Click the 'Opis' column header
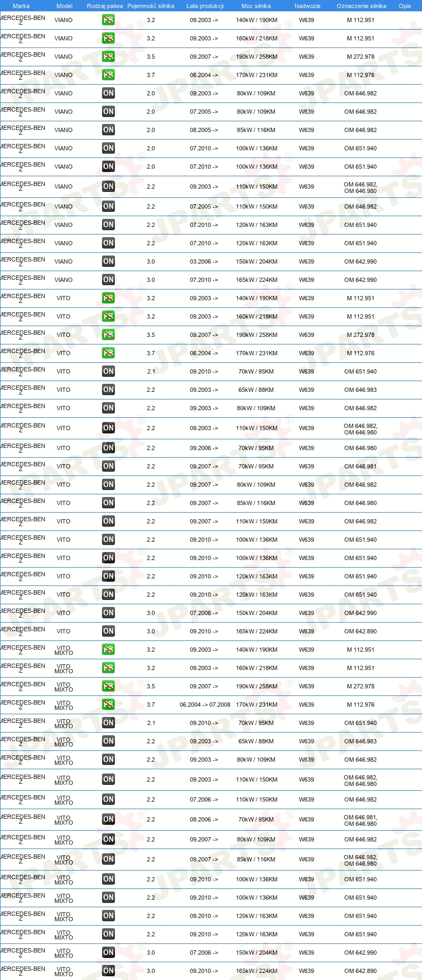The width and height of the screenshot is (422, 980). coord(405,6)
